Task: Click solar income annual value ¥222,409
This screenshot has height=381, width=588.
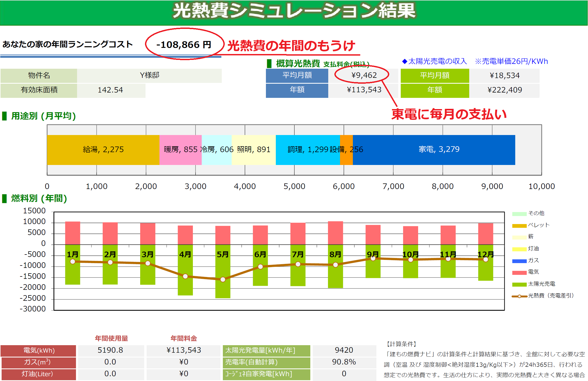Action: 505,90
